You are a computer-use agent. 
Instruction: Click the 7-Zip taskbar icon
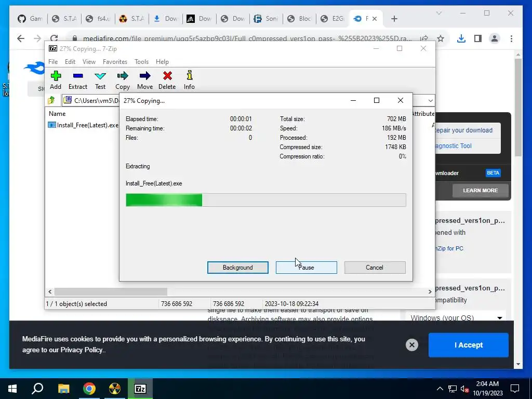[140, 389]
